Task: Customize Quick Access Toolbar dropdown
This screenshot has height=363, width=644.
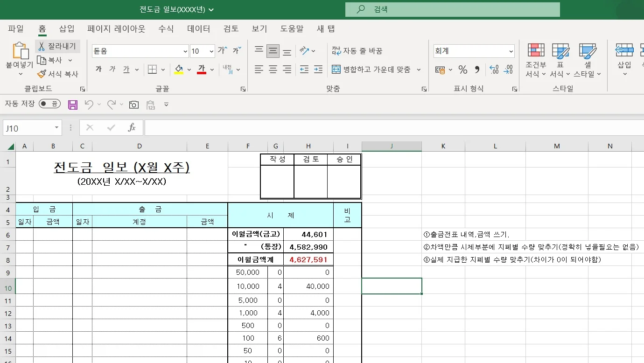Action: pyautogui.click(x=167, y=105)
